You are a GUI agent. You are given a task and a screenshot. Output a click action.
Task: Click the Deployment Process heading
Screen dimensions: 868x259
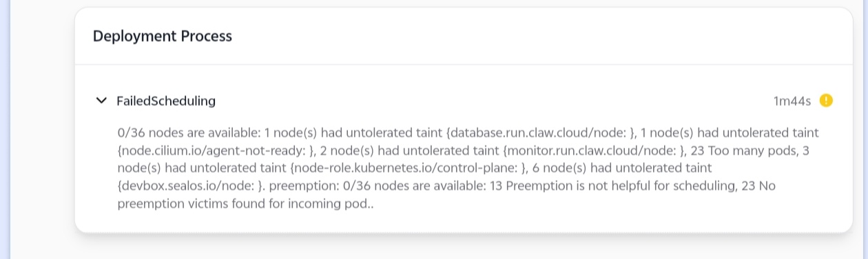[x=163, y=37]
